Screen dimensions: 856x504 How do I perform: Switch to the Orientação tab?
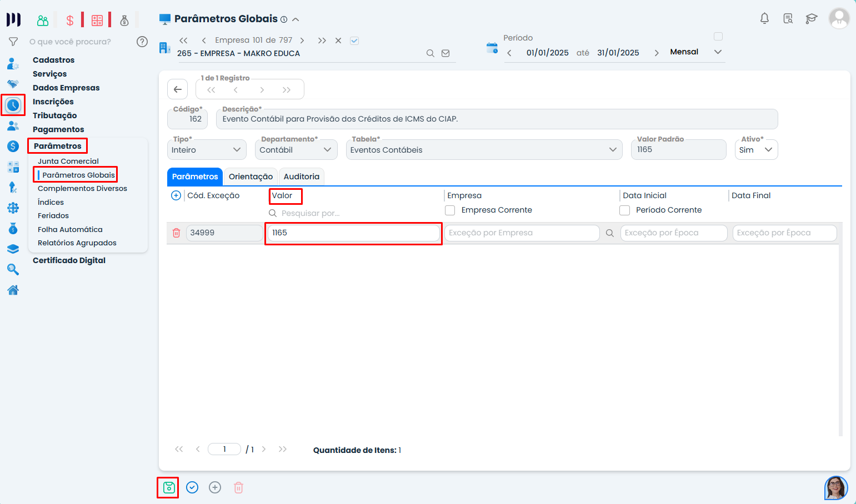pos(251,177)
